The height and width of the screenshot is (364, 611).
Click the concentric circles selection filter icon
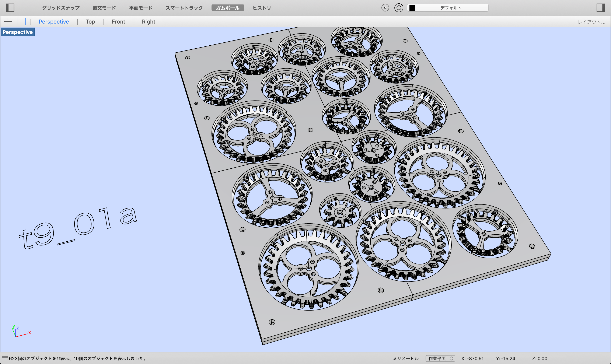coord(399,8)
